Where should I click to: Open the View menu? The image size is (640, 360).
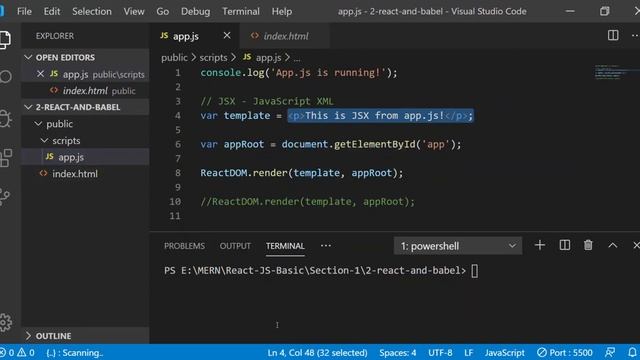(x=134, y=11)
